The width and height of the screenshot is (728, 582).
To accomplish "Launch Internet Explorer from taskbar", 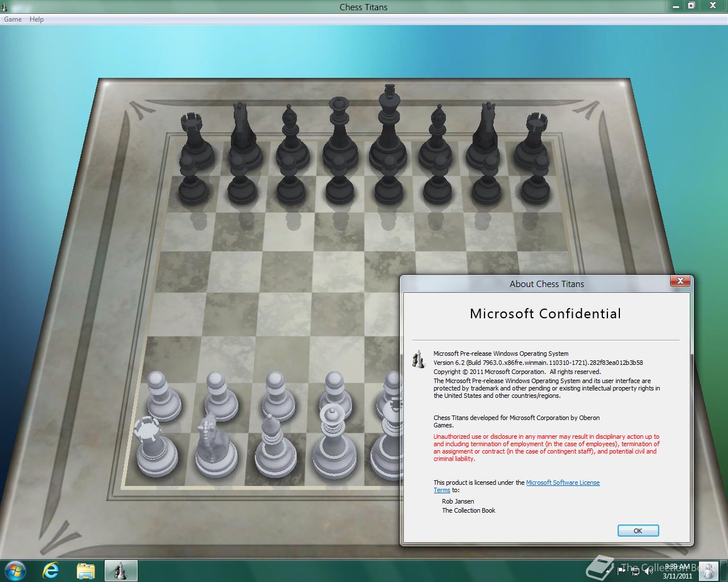I will tap(51, 570).
